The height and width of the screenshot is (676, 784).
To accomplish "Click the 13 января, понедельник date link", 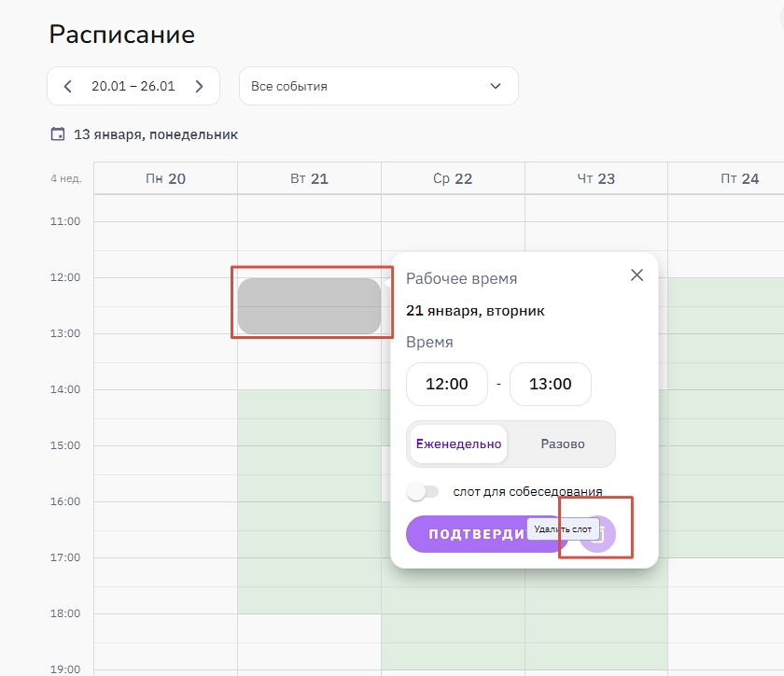I will [x=155, y=134].
